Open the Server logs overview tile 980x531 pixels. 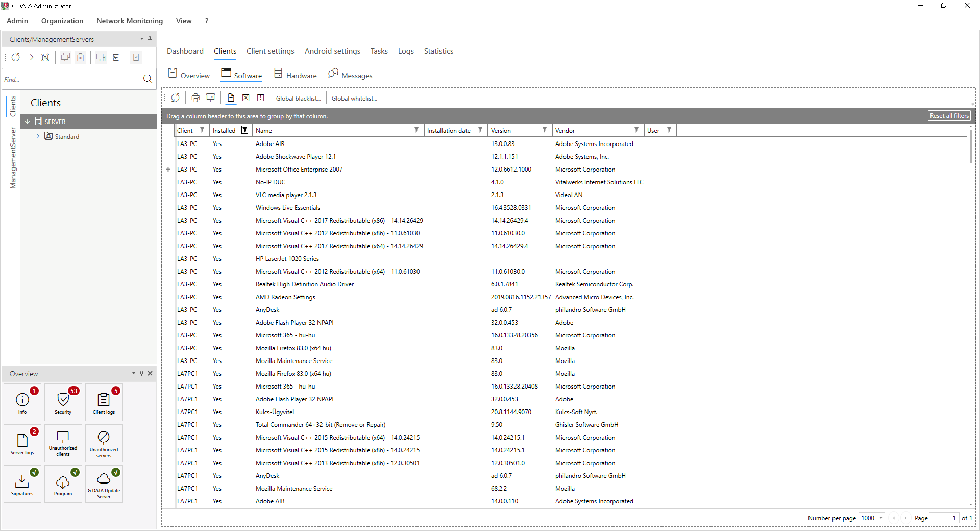click(x=22, y=443)
